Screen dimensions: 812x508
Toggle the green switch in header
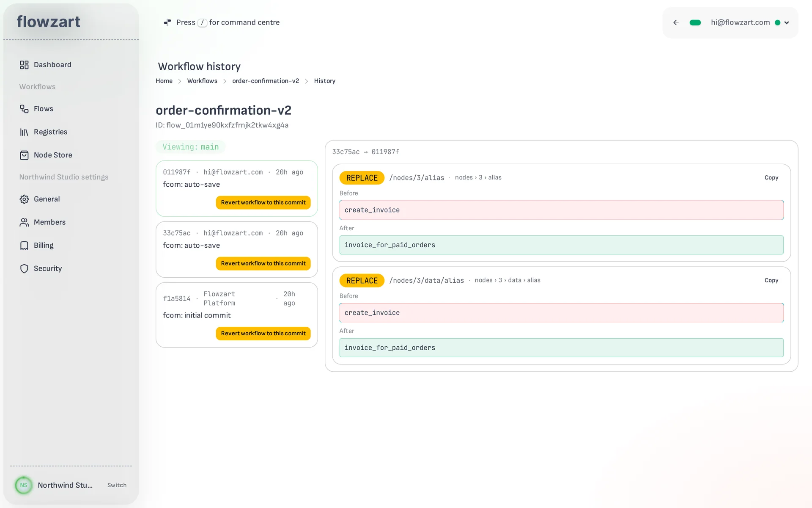695,22
